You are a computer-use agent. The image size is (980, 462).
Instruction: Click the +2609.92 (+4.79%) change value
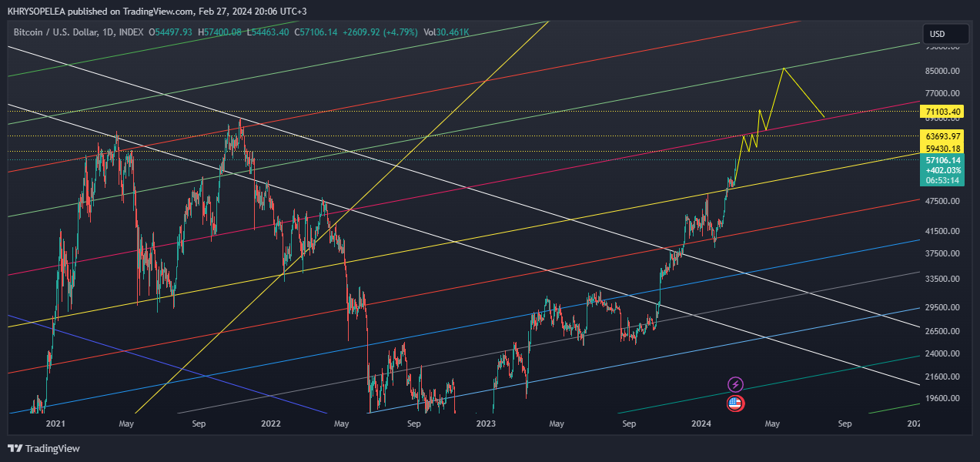point(380,32)
